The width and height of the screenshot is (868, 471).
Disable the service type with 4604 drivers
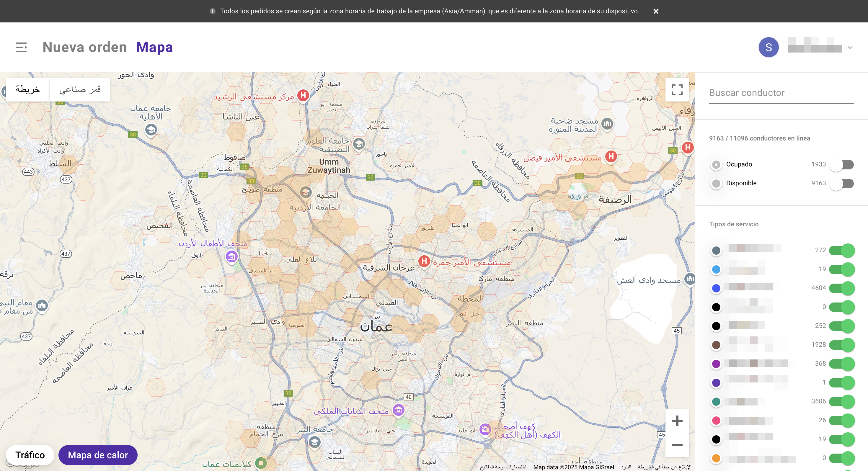[842, 288]
